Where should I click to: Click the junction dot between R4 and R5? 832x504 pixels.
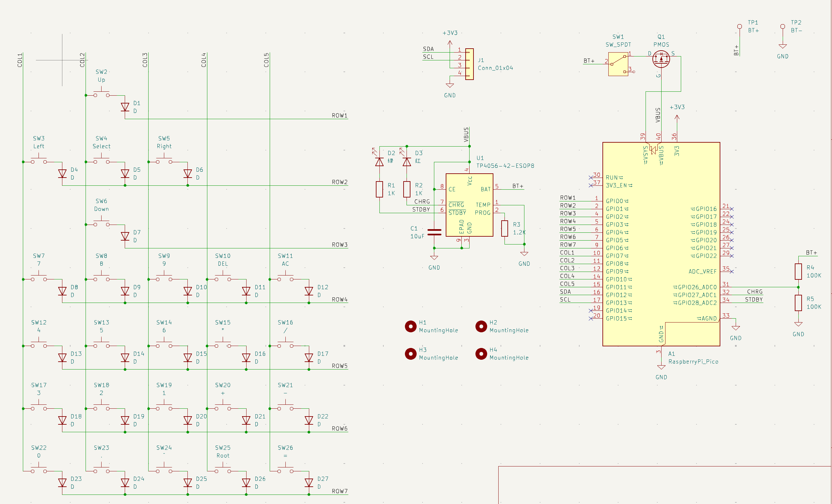pyautogui.click(x=798, y=287)
